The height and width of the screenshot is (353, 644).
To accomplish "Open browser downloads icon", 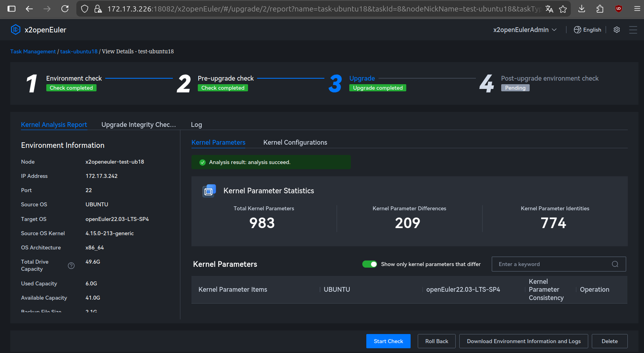I will (x=581, y=9).
